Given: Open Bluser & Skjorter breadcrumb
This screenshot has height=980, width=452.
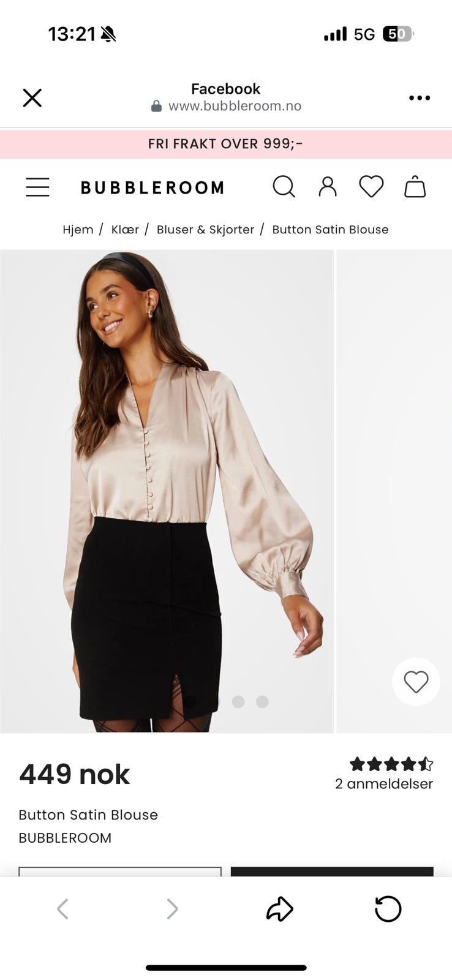Looking at the screenshot, I should [x=205, y=230].
